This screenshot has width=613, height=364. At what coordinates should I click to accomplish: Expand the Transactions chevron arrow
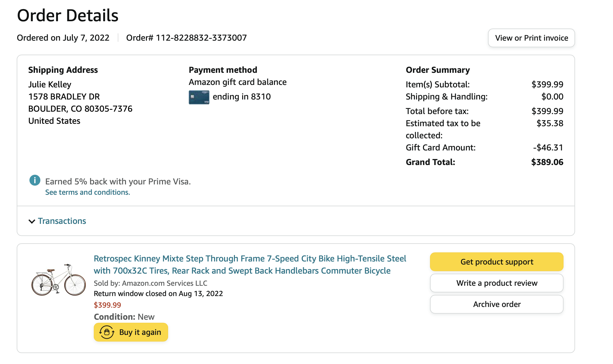32,221
